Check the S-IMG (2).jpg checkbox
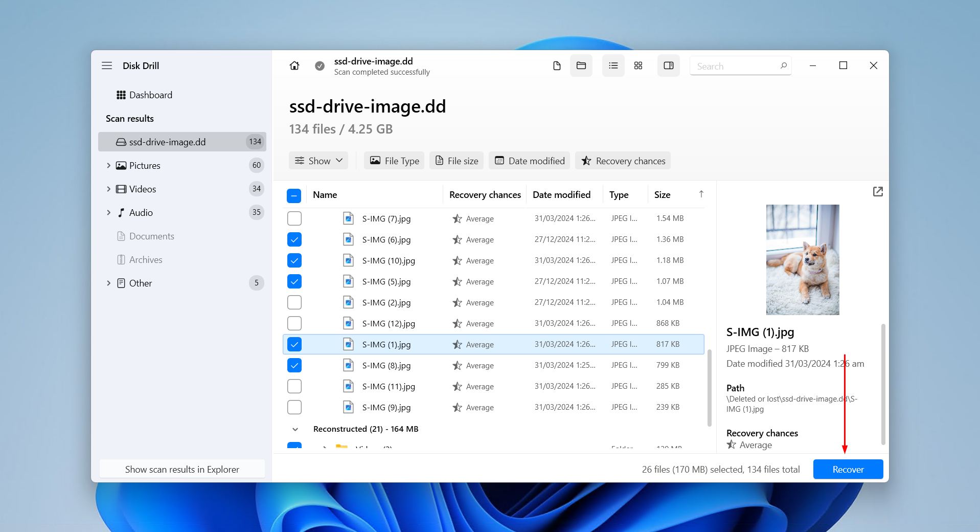Image resolution: width=980 pixels, height=532 pixels. click(294, 302)
